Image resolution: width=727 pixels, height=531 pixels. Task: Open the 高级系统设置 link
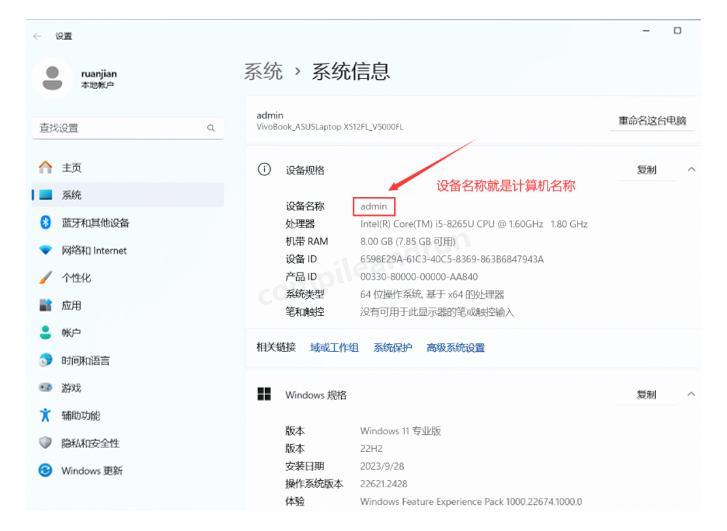tap(456, 347)
